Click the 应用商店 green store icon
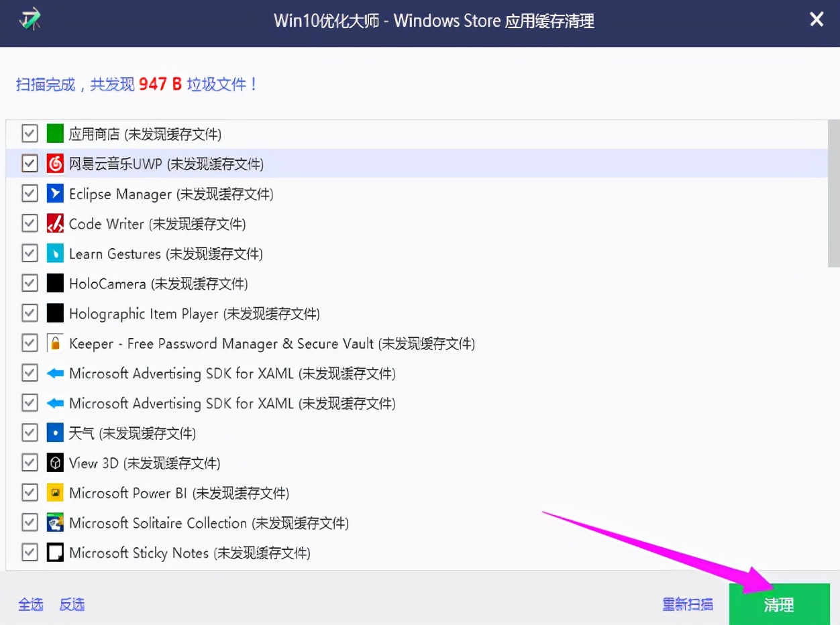Image resolution: width=840 pixels, height=625 pixels. 54,133
